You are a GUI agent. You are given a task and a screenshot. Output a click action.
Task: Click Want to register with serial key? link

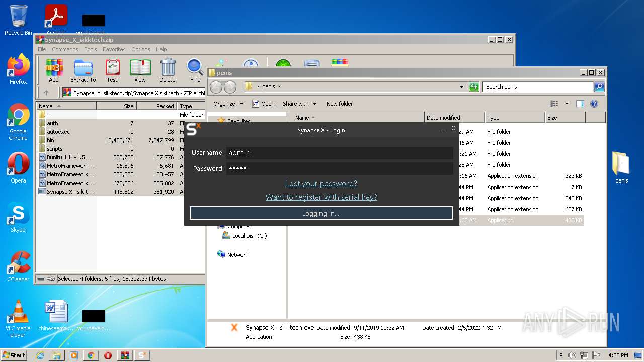pyautogui.click(x=321, y=197)
